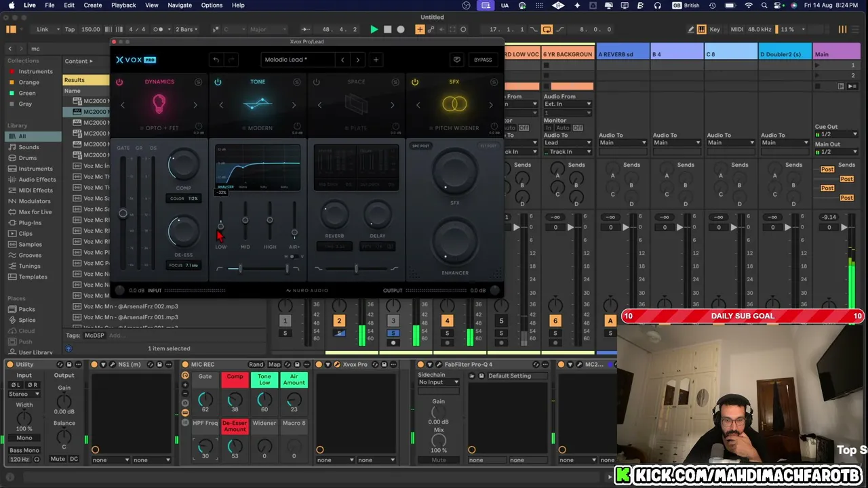Open the Ext. In audio source dropdown
868x488 pixels.
click(568, 104)
